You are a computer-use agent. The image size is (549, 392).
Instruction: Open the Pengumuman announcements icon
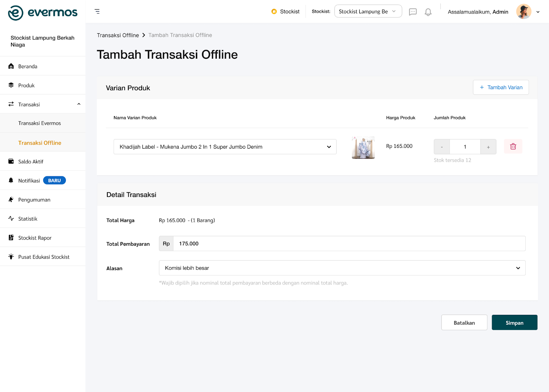pos(11,199)
